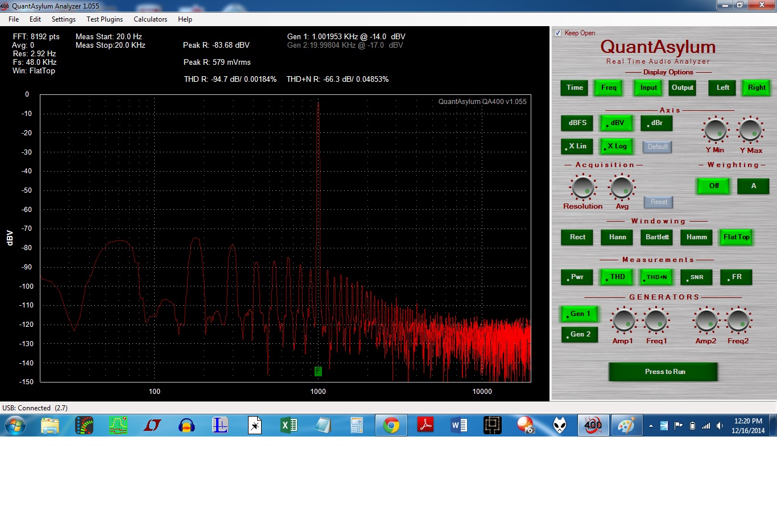Toggle THD+N measurement
This screenshot has width=777, height=532.
tap(657, 277)
